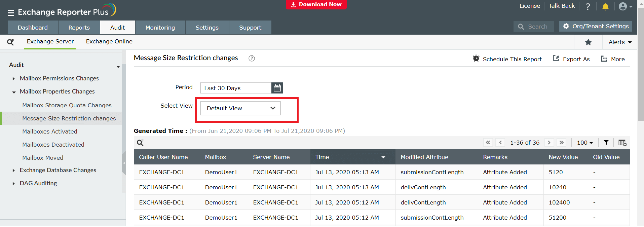This screenshot has width=644, height=227.
Task: Open the 100 rows-per-page dropdown
Action: pyautogui.click(x=585, y=143)
